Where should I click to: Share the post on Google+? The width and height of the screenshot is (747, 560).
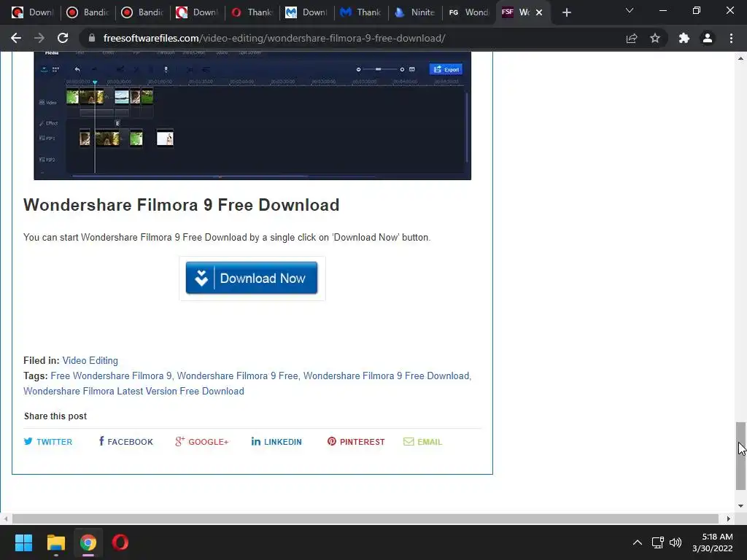(x=201, y=442)
